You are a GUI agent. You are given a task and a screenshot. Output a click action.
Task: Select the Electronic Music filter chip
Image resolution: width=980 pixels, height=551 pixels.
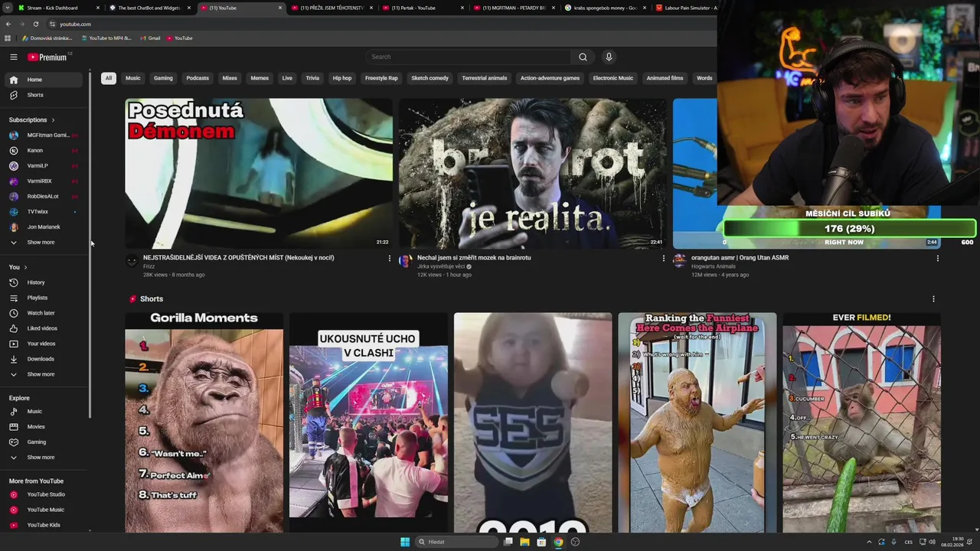click(x=613, y=78)
